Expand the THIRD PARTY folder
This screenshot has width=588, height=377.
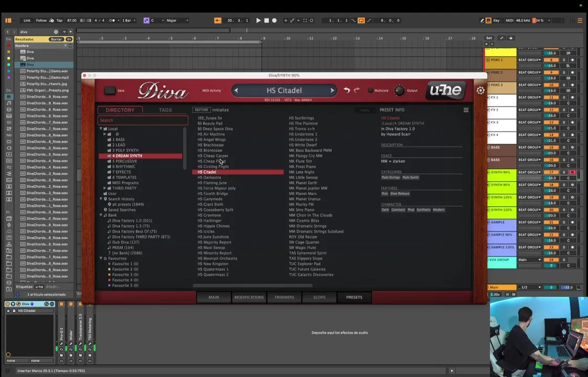click(x=105, y=188)
